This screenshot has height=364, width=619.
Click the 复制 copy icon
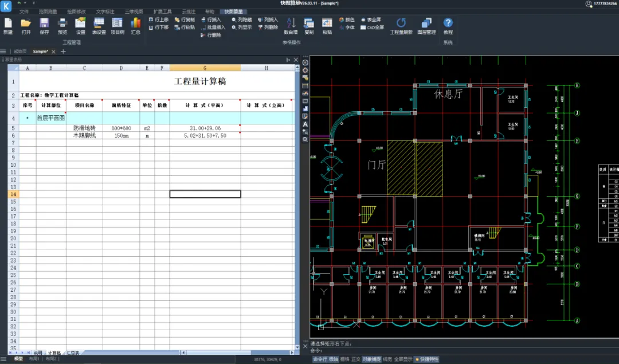click(309, 26)
